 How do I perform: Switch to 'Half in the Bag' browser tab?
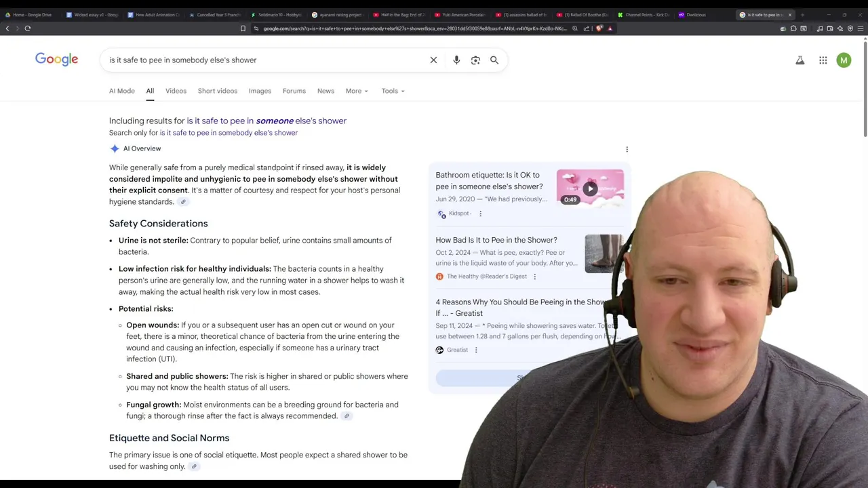coord(399,15)
